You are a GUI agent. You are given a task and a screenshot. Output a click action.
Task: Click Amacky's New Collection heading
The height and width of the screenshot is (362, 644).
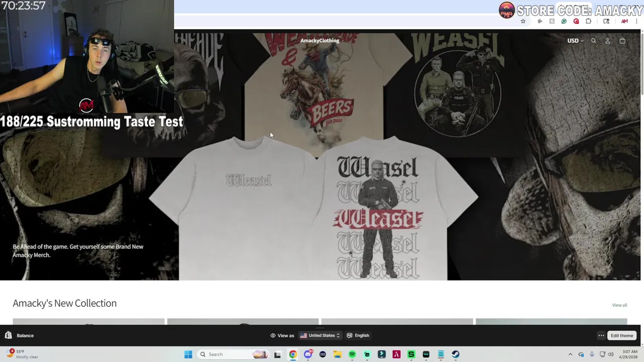pos(64,303)
